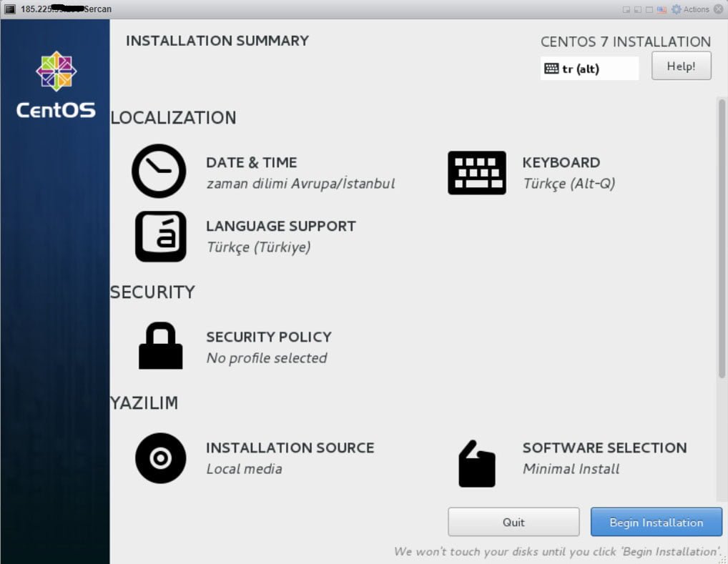Click the Help! button
The width and height of the screenshot is (728, 564).
click(x=681, y=66)
